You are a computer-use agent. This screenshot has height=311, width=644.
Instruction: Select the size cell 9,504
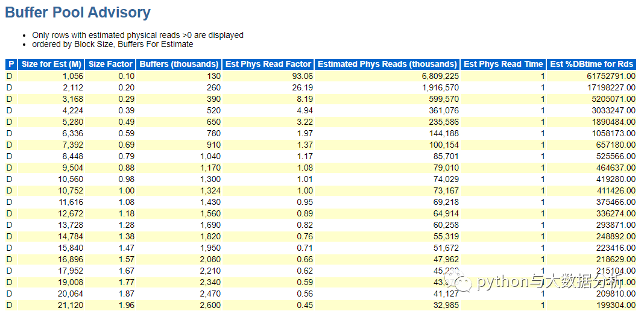[73, 168]
